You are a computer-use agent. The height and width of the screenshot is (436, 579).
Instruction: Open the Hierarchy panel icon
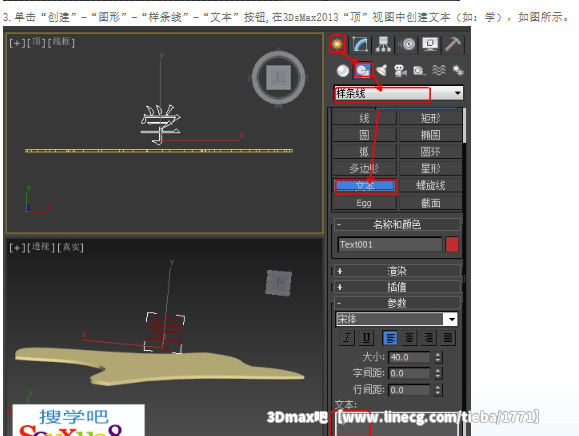point(383,44)
